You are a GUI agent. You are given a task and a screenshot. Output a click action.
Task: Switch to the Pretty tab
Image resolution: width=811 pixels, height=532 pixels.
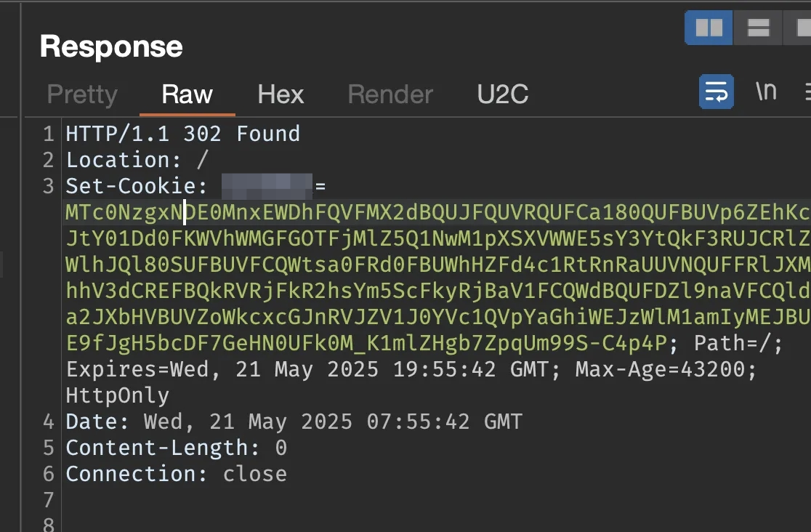point(82,94)
